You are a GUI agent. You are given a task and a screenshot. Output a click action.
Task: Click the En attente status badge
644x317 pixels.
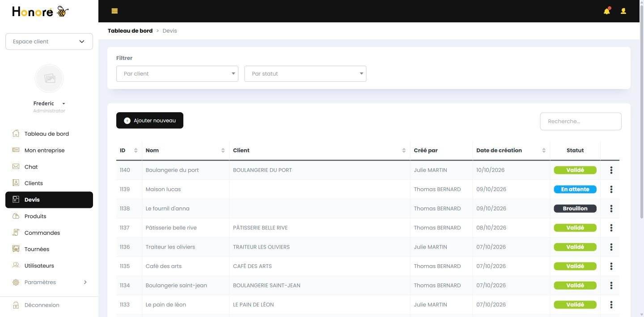(575, 189)
